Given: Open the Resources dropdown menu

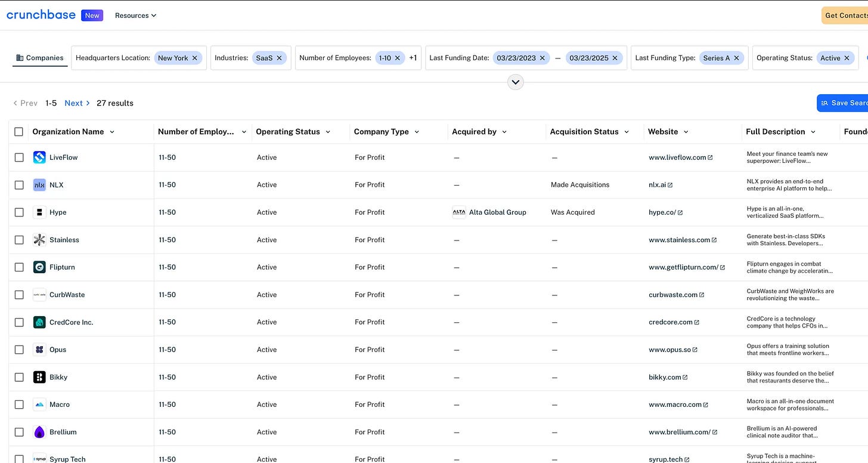Looking at the screenshot, I should [x=136, y=16].
